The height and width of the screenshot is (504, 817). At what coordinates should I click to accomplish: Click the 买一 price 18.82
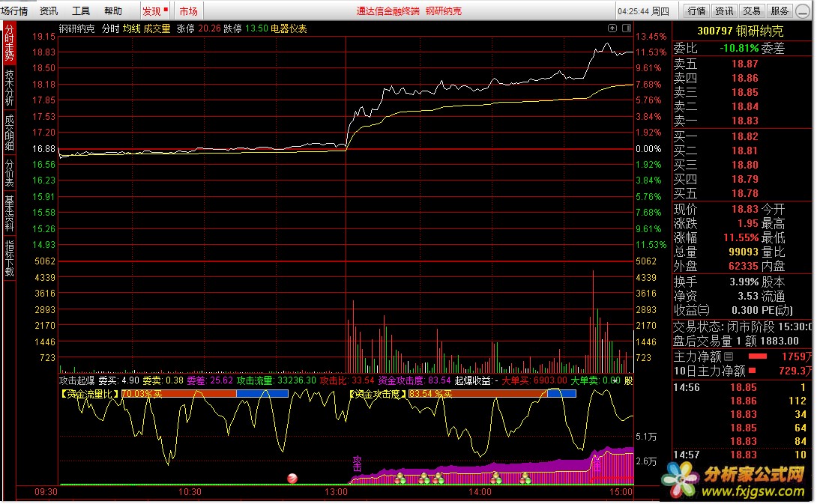pos(744,136)
